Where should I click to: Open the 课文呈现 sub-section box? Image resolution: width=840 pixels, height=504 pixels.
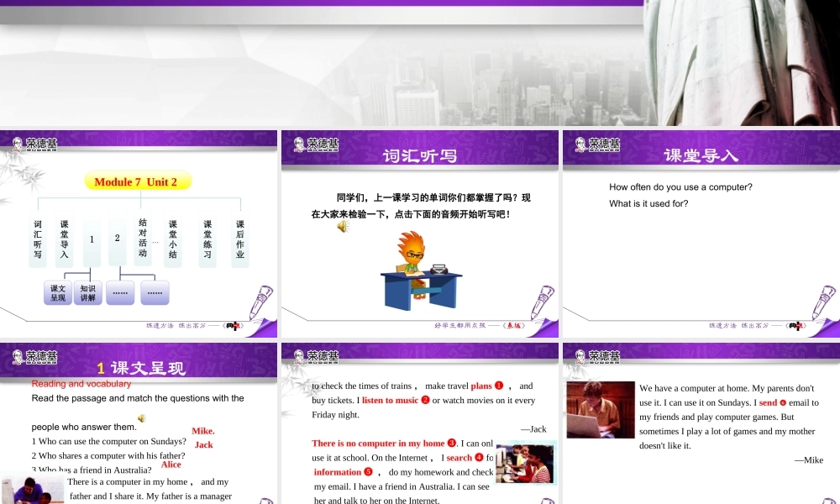click(x=58, y=292)
